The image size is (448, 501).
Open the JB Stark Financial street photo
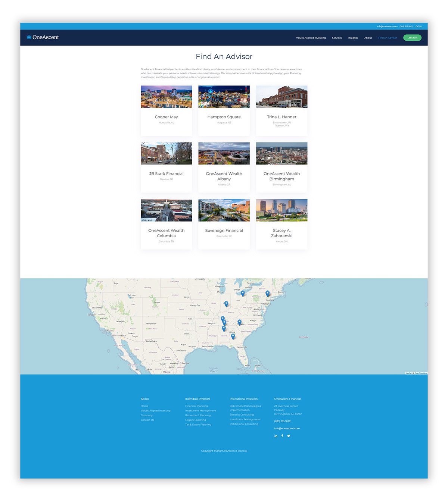pyautogui.click(x=167, y=153)
